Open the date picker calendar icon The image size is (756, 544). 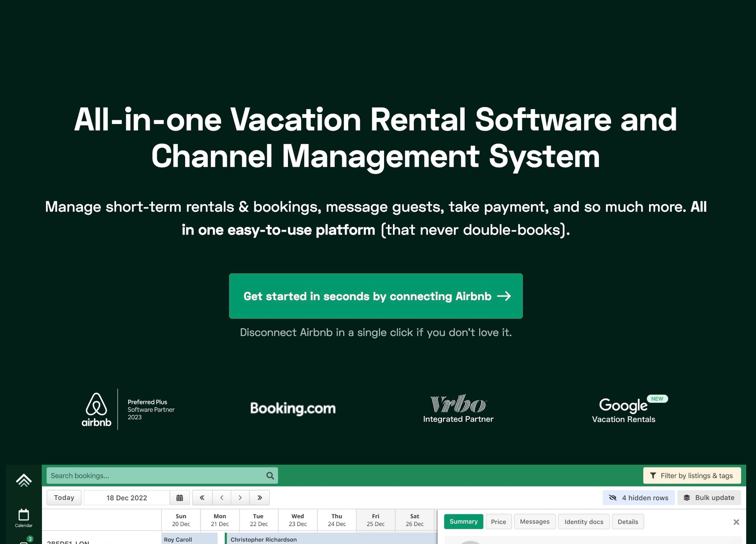point(180,498)
